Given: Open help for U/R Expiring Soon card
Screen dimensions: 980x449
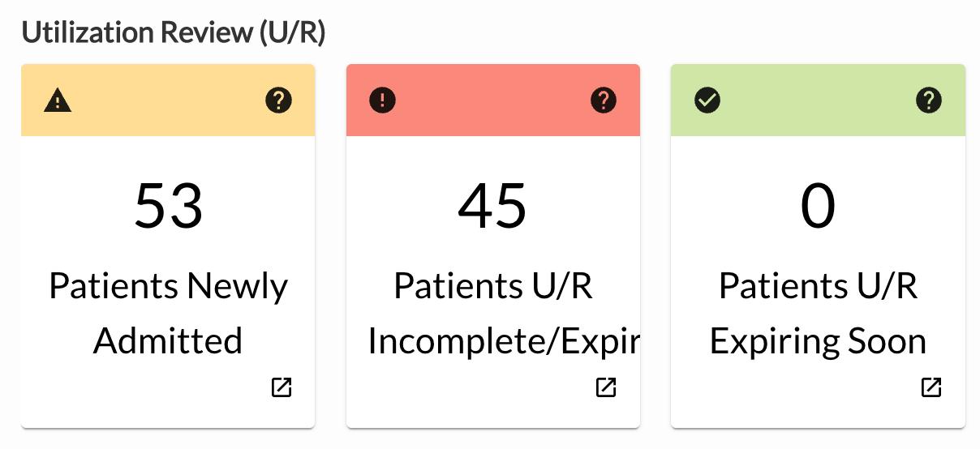Looking at the screenshot, I should (929, 100).
